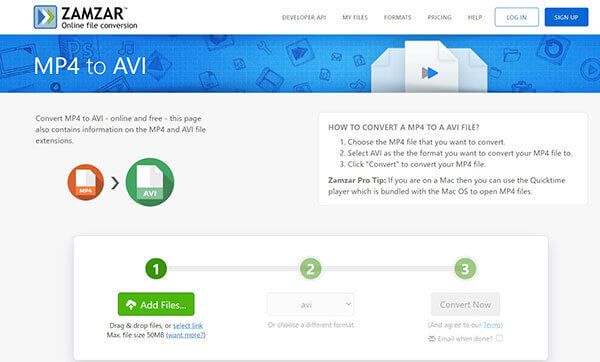The width and height of the screenshot is (600, 362).
Task: Go to My Files in navigation
Action: (x=355, y=17)
